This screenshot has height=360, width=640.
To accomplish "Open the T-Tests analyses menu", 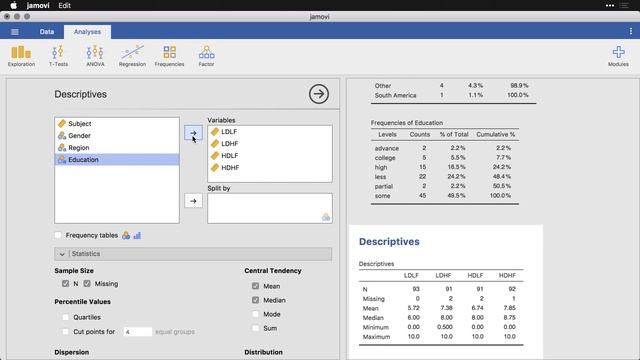I will (58, 56).
